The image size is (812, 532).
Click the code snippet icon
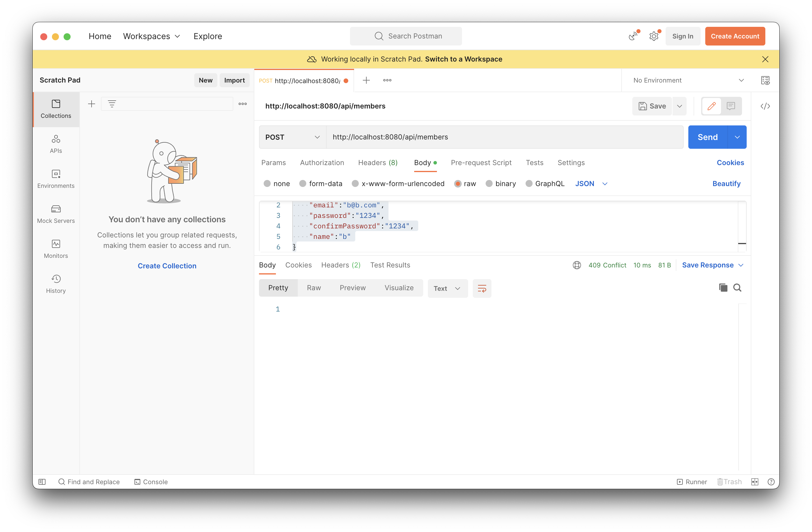point(765,106)
